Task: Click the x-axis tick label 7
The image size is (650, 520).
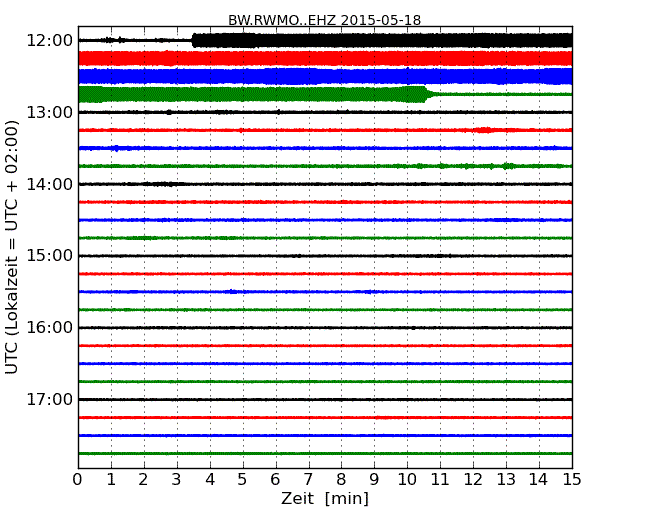Action: tap(308, 480)
